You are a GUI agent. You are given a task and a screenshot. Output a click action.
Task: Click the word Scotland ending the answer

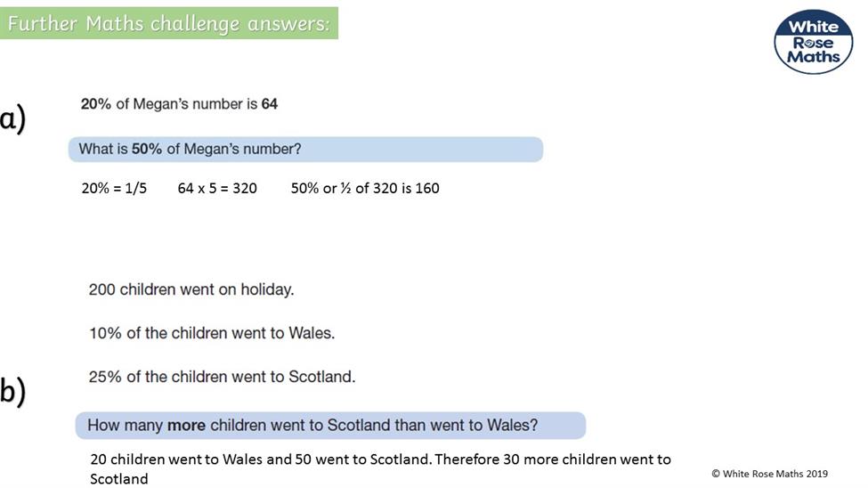coord(119,478)
